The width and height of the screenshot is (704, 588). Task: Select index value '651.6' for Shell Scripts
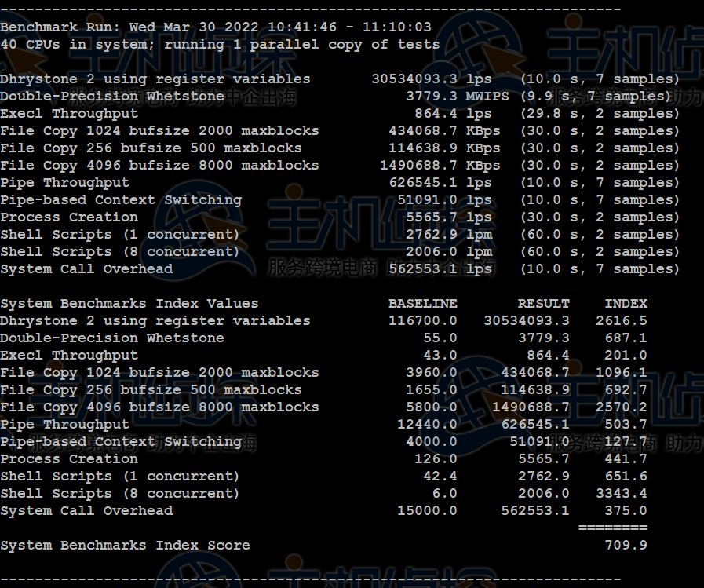point(626,477)
